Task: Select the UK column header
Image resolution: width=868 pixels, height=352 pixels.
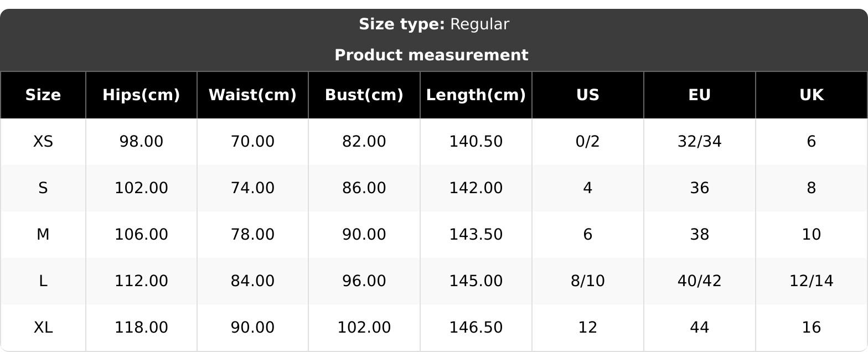Action: (x=811, y=95)
